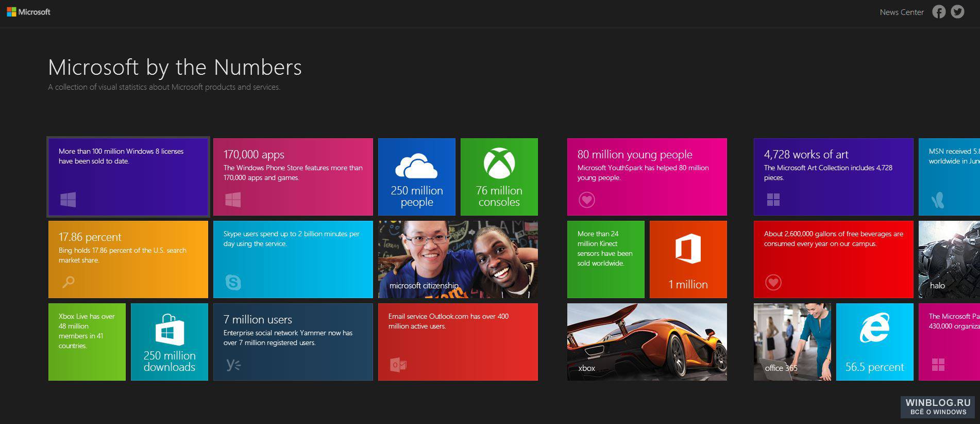This screenshot has height=424, width=980.
Task: Click grid icon on partially visible pink tile
Action: coord(938,365)
